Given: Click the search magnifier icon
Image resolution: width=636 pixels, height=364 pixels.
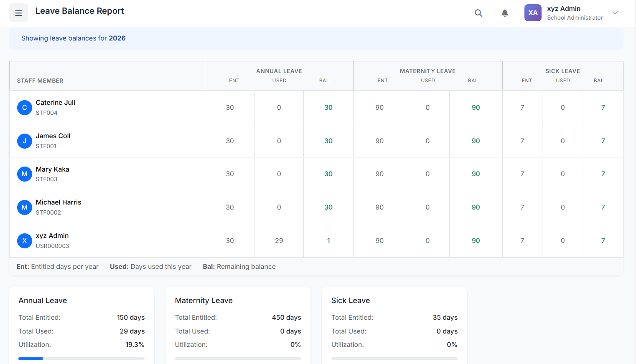Looking at the screenshot, I should tap(478, 13).
